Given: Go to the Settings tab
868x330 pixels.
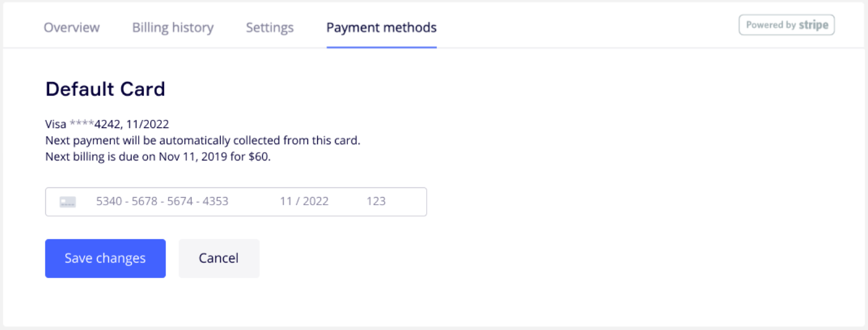Looking at the screenshot, I should (x=269, y=27).
